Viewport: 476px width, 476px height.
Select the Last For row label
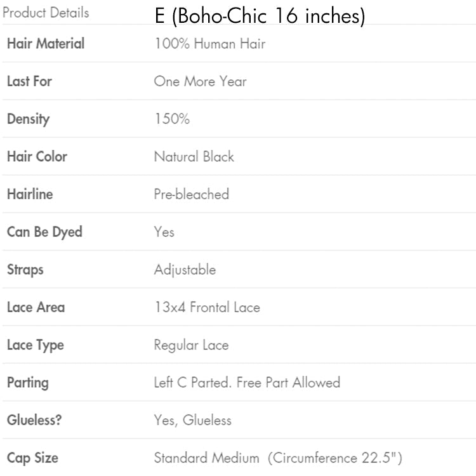point(29,81)
